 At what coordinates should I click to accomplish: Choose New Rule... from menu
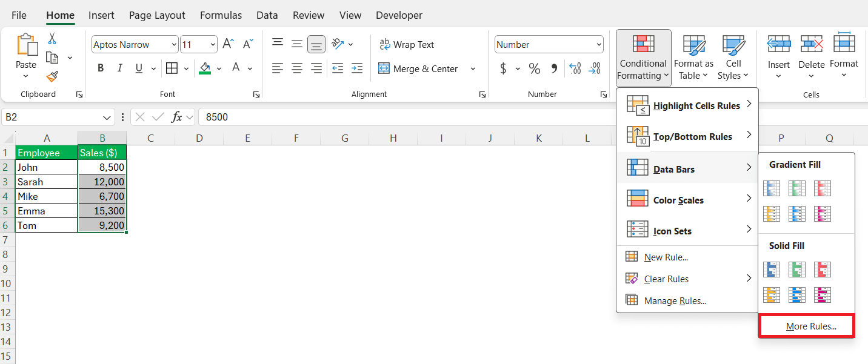687,257
